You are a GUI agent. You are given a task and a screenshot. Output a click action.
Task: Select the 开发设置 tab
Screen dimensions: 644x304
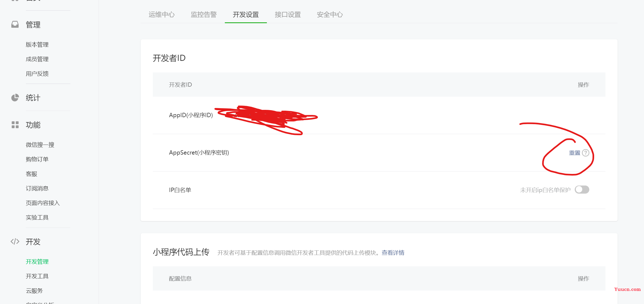(246, 15)
